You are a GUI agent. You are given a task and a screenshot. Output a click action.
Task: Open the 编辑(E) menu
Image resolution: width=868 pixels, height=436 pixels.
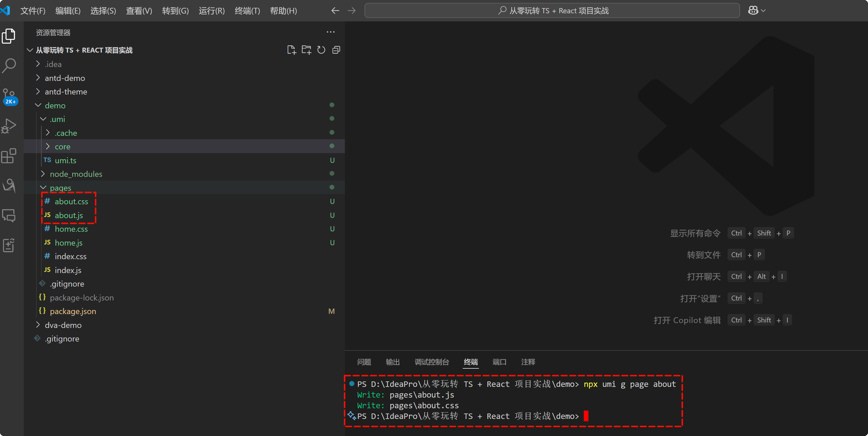click(68, 11)
